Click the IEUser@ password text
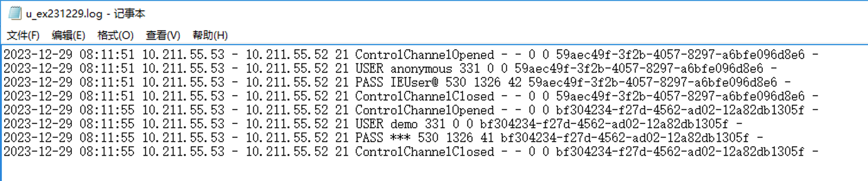Viewport: 868px width, 181px height. tap(414, 82)
